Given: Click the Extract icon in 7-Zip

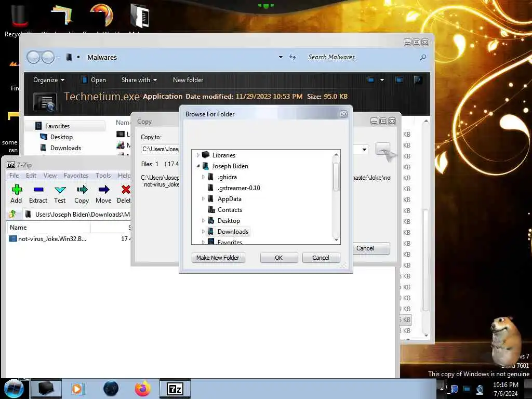Looking at the screenshot, I should pos(38,189).
